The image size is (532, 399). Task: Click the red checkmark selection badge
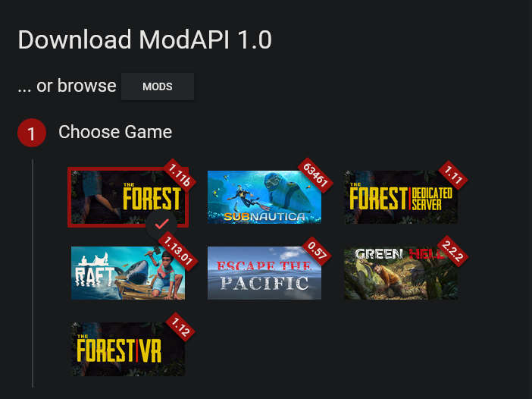[161, 225]
